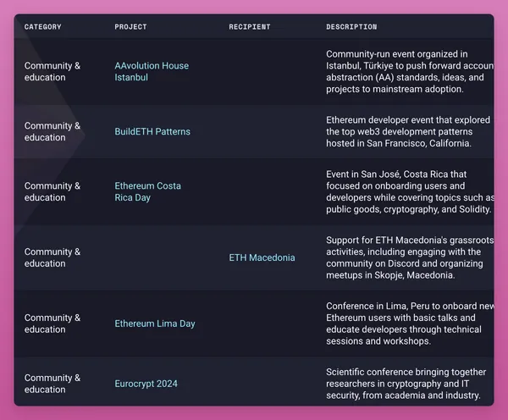Select the category cell in ETH Macedonia row

(x=52, y=257)
